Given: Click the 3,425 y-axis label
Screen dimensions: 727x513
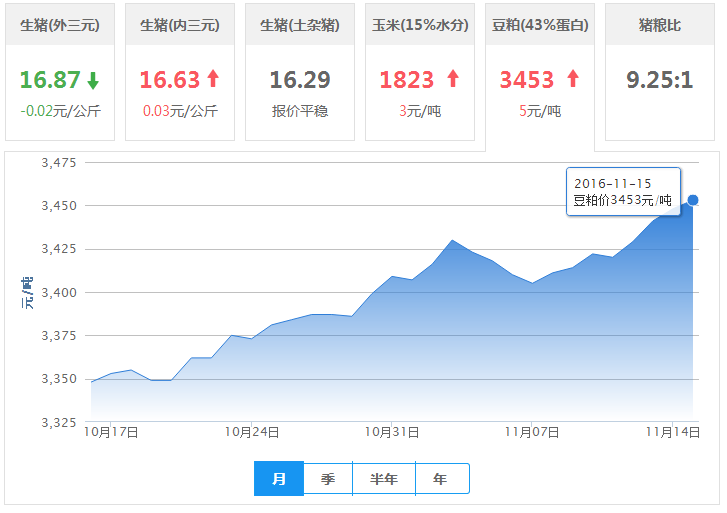Looking at the screenshot, I should (59, 249).
